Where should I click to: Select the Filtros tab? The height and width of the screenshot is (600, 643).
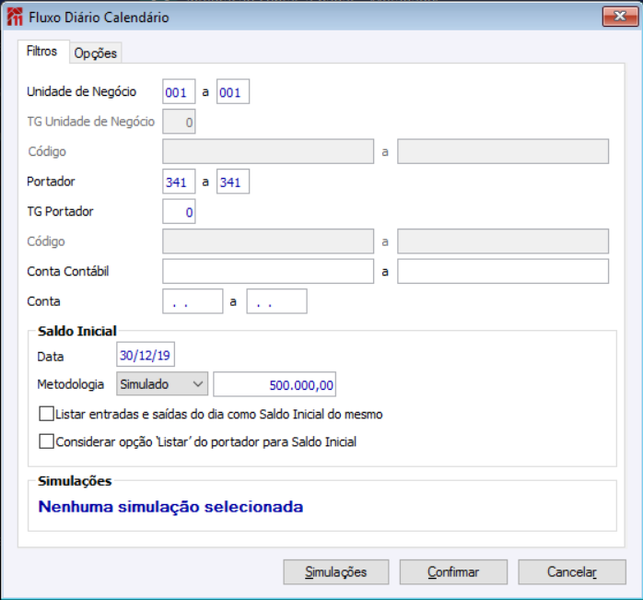coord(42,51)
